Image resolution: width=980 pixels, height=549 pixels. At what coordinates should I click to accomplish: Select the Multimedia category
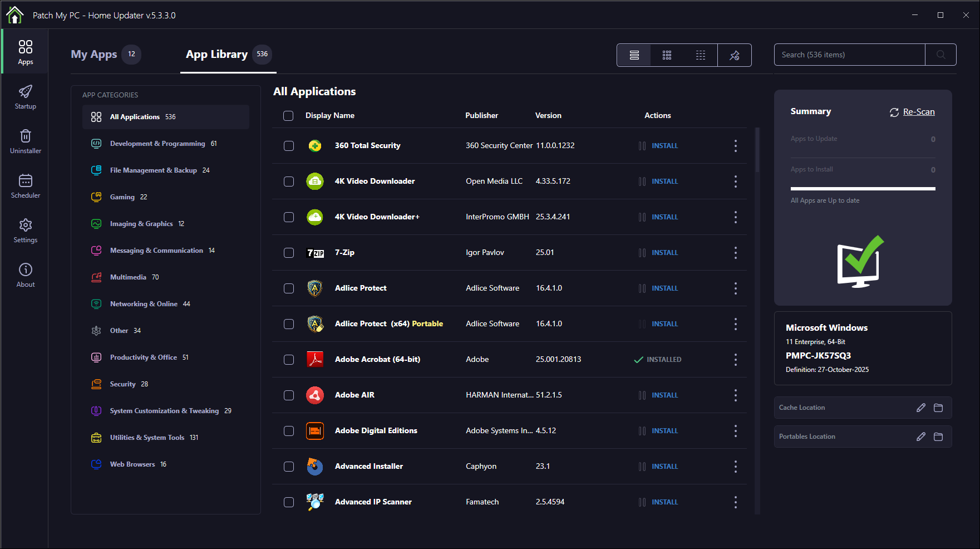coord(128,277)
